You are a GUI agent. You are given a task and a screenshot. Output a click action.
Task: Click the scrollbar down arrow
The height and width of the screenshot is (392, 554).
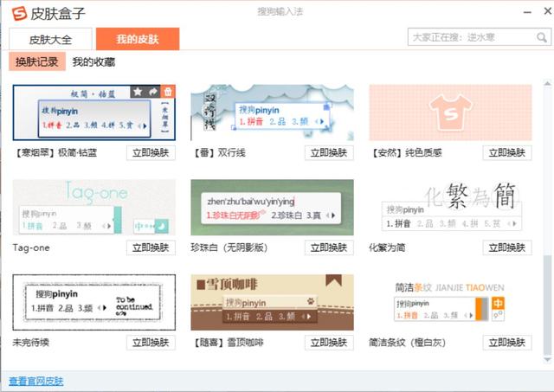(x=547, y=359)
